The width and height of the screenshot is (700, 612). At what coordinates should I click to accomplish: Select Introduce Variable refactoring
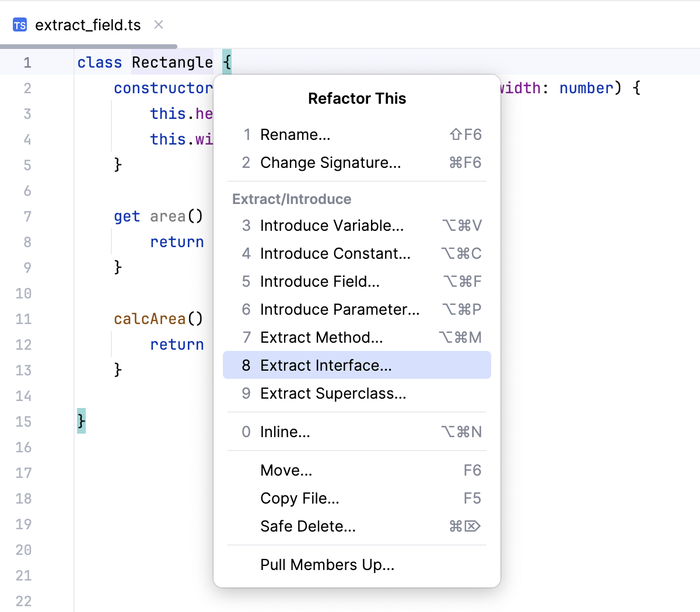[x=331, y=226]
